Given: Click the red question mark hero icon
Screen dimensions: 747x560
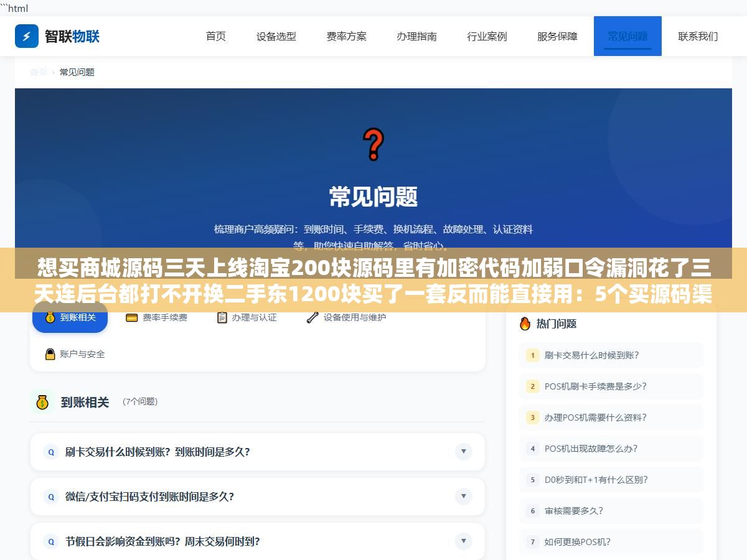Looking at the screenshot, I should pyautogui.click(x=373, y=144).
